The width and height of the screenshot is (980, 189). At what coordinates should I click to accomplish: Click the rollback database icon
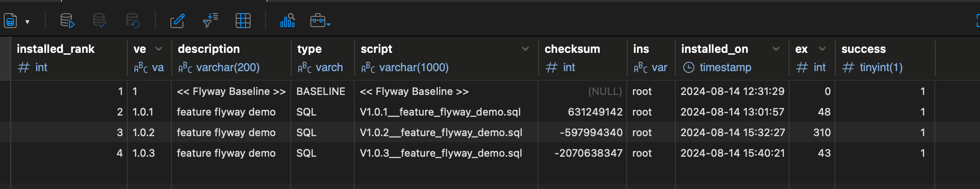click(133, 21)
